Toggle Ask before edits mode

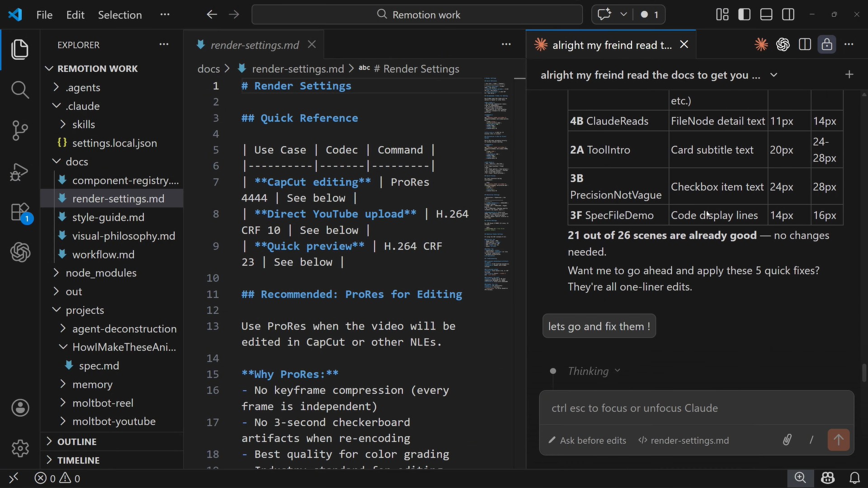coord(587,441)
